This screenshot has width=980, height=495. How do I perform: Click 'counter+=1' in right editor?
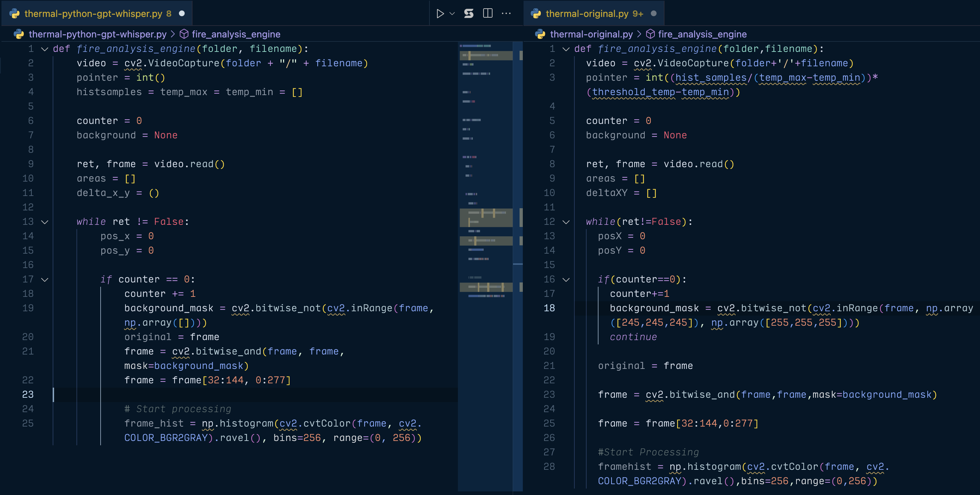click(x=640, y=294)
